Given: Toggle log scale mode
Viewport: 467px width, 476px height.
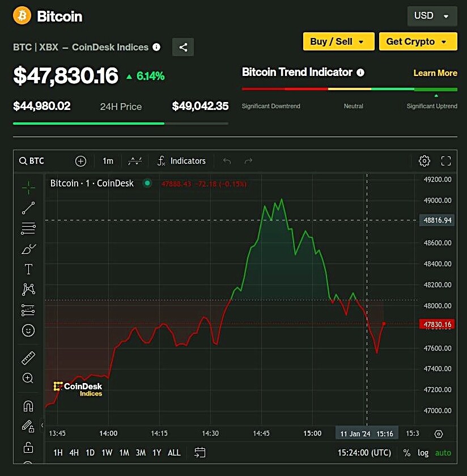Looking at the screenshot, I should 423,453.
